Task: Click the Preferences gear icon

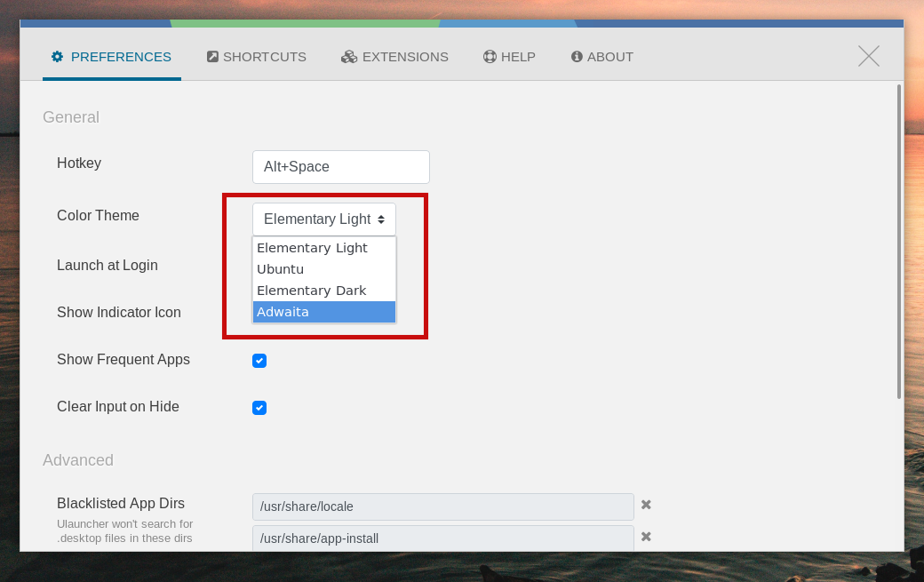Action: point(58,57)
